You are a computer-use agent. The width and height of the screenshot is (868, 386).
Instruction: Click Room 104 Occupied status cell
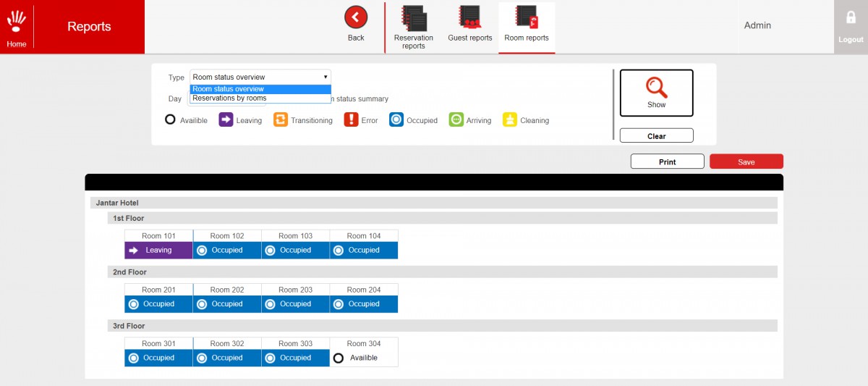click(364, 250)
